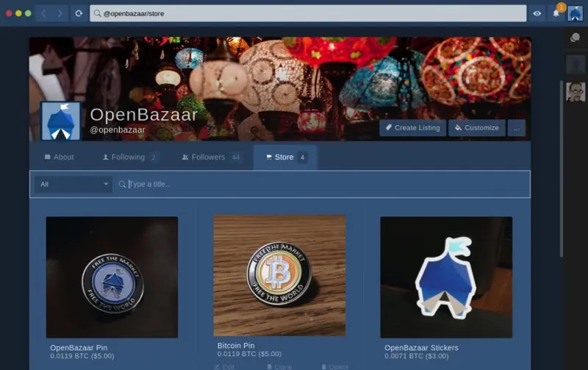Image resolution: width=588 pixels, height=370 pixels.
Task: Switch to the Followers tab
Action: (211, 157)
